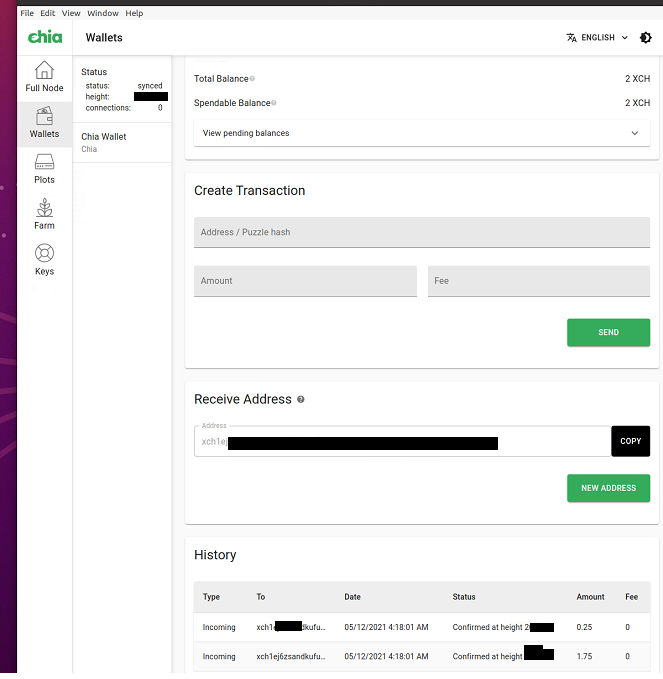This screenshot has width=663, height=679.
Task: Expand View pending balances
Action: point(422,133)
